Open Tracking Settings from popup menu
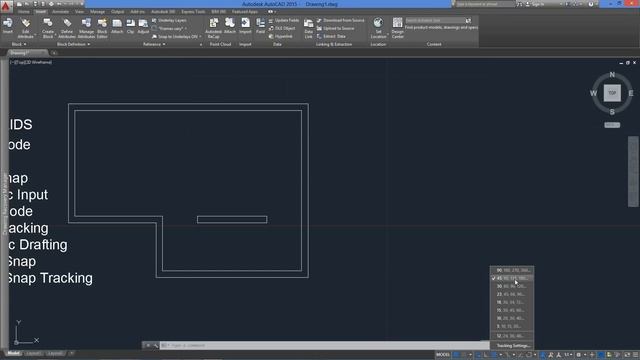640x360 pixels. [x=512, y=346]
